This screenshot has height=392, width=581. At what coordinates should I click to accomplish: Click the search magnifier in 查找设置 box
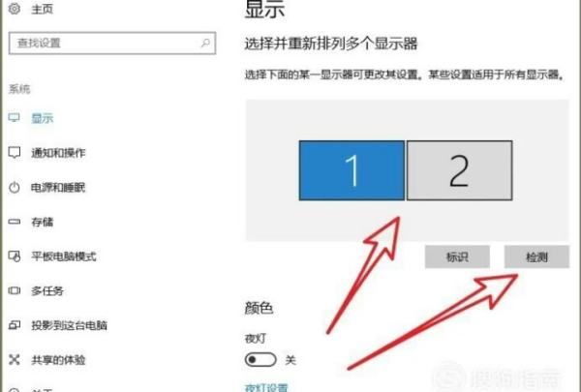[x=205, y=43]
